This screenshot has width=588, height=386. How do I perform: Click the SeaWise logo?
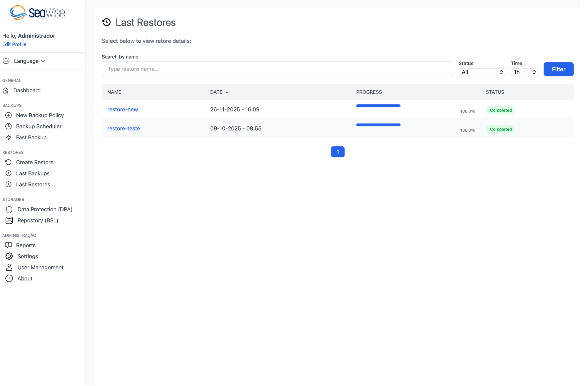[37, 13]
